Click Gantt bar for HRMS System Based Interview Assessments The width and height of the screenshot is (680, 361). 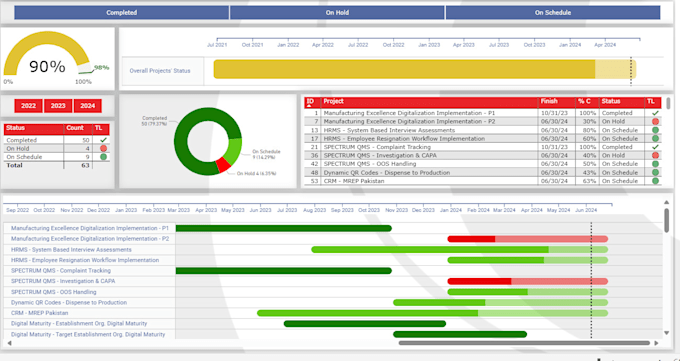(x=460, y=249)
